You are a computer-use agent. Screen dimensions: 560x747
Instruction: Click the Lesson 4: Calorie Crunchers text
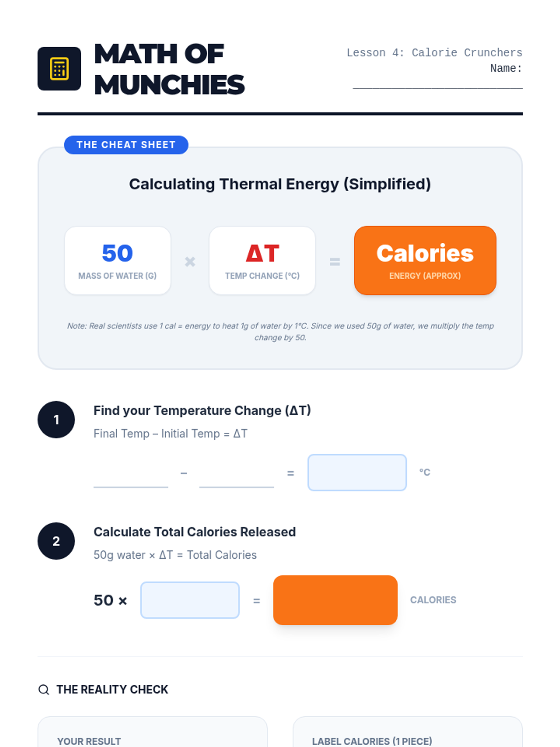pyautogui.click(x=434, y=53)
